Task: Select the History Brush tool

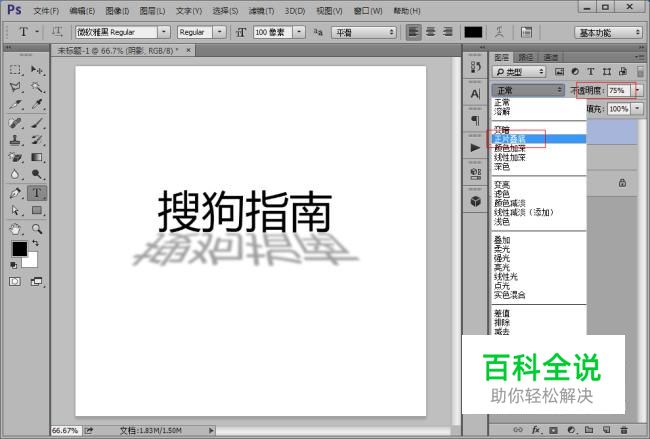Action: 37,140
